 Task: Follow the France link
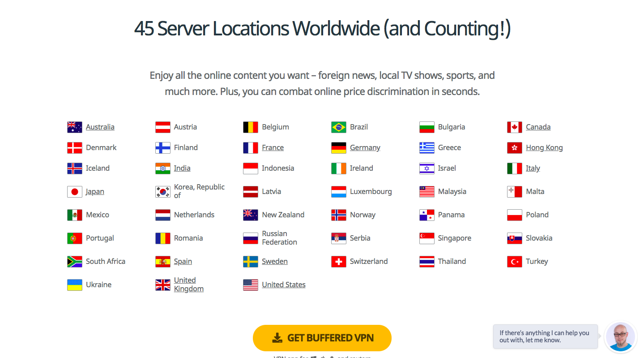click(273, 148)
